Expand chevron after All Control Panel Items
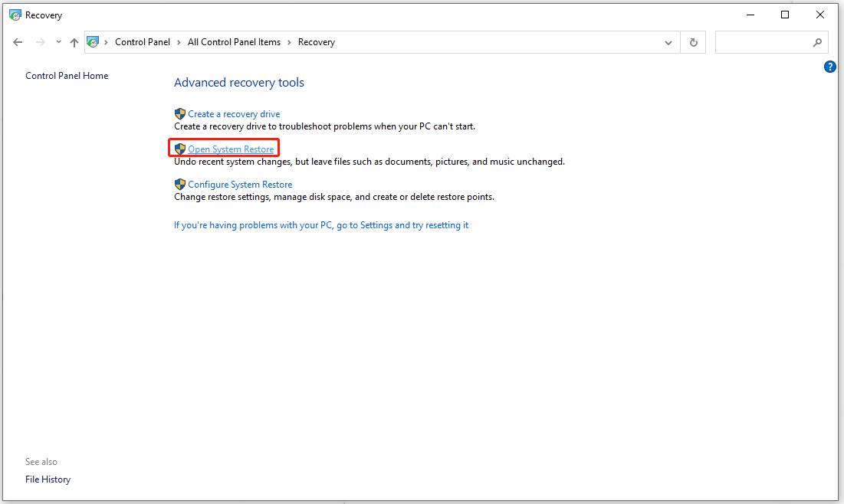This screenshot has height=504, width=844. tap(289, 42)
